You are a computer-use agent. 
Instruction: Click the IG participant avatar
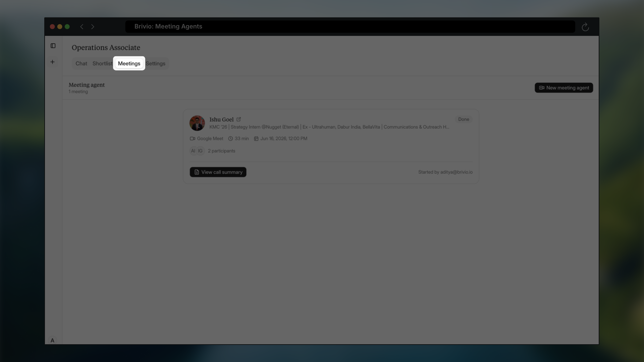click(200, 151)
